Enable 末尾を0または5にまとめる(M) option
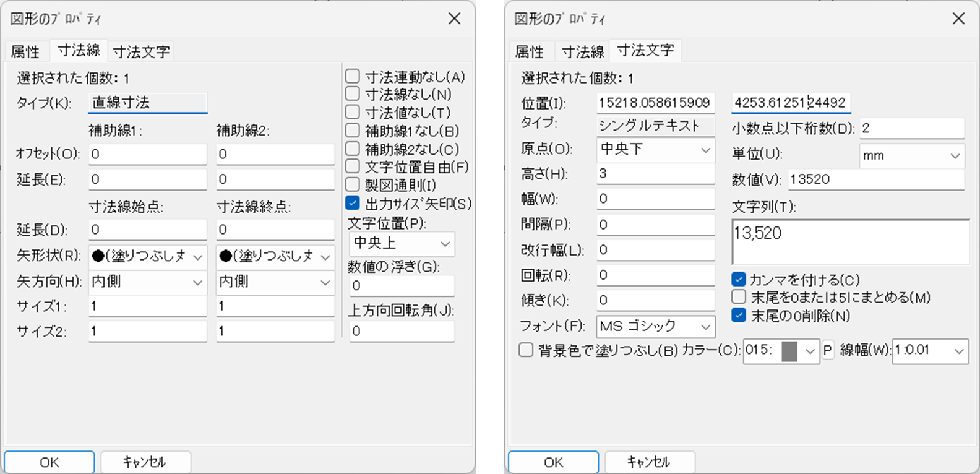The height and width of the screenshot is (474, 980). click(738, 297)
